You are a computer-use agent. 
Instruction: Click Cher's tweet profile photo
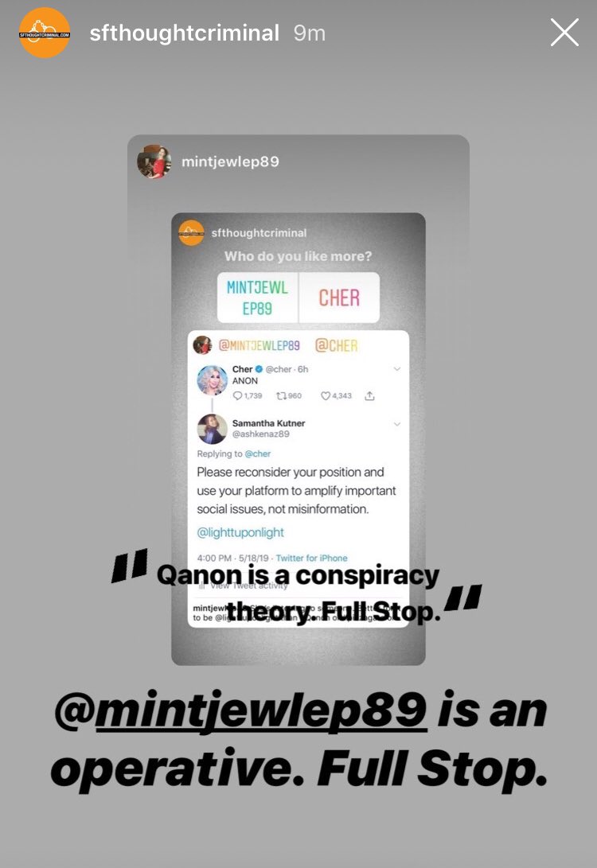tap(212, 380)
